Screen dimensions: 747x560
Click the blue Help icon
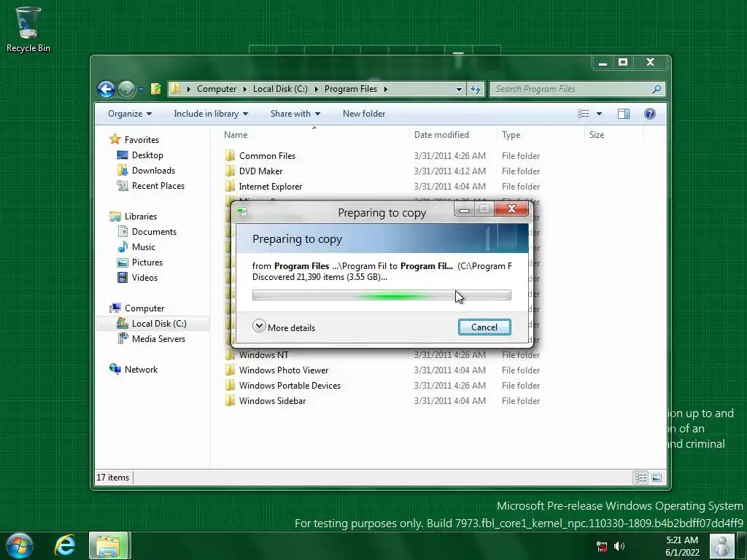tap(650, 114)
